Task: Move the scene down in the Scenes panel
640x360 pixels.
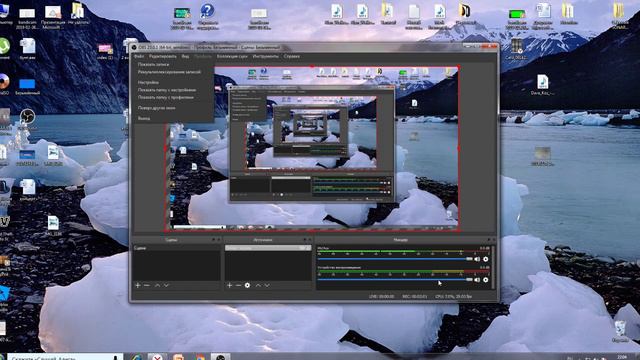Action: (166, 285)
